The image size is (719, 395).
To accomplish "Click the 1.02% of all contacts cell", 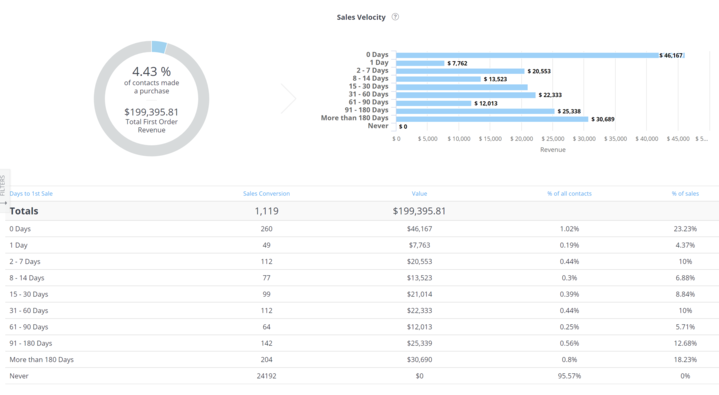I will 570,228.
